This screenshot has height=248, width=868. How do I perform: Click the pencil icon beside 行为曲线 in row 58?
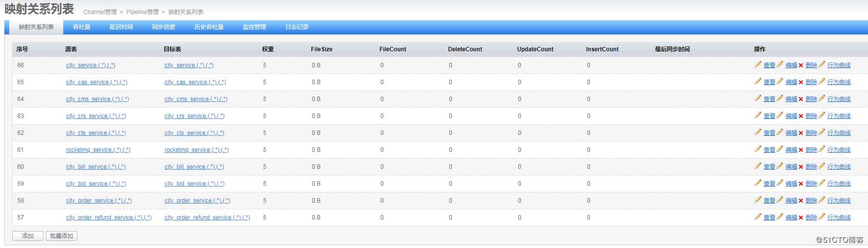(822, 200)
